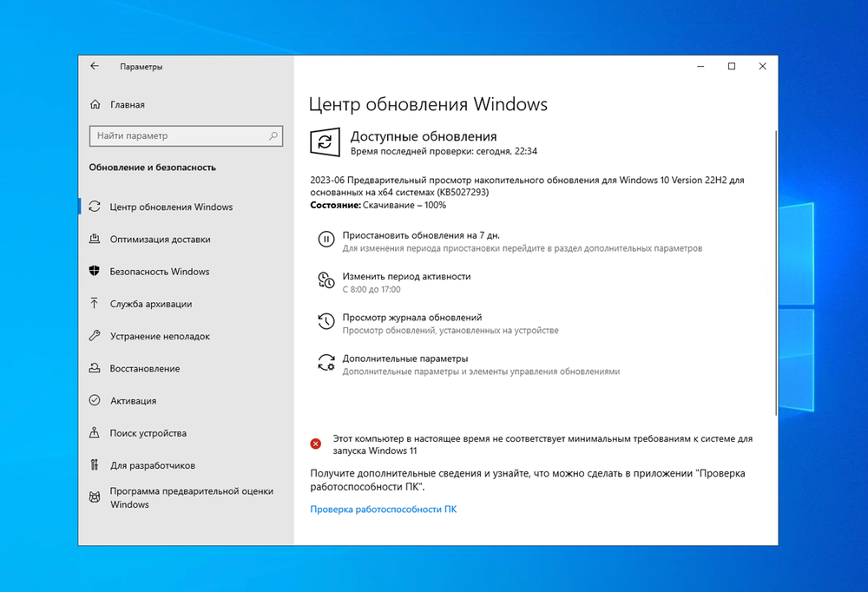
Task: Click the Insider program cat icon
Action: click(x=95, y=497)
